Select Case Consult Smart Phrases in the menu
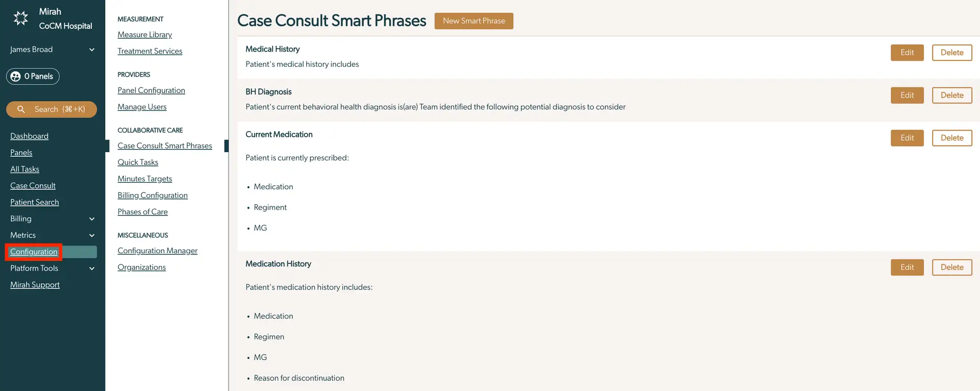Image resolution: width=980 pixels, height=391 pixels. [x=164, y=145]
